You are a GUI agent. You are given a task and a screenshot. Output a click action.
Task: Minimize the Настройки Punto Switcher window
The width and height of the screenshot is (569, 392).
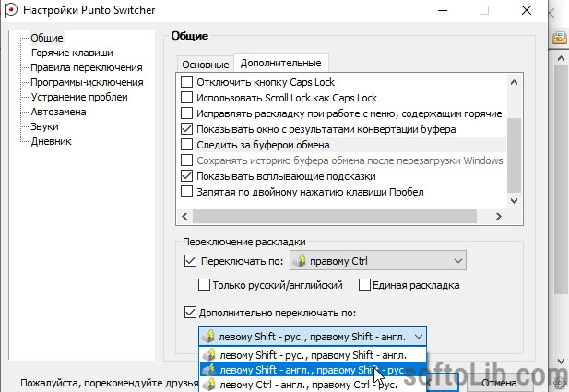[x=443, y=10]
